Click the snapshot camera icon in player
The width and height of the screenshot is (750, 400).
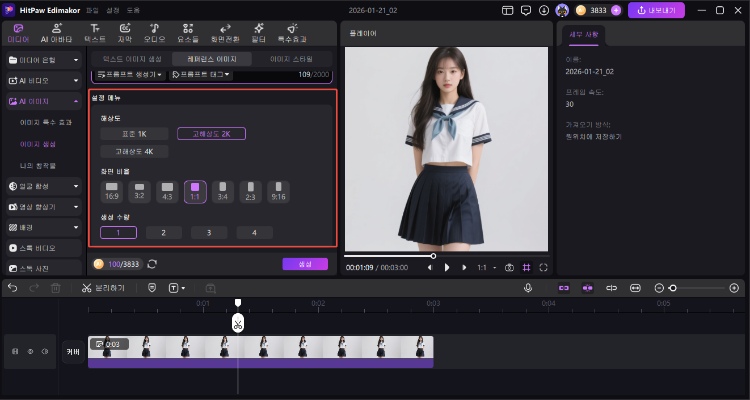tap(509, 267)
